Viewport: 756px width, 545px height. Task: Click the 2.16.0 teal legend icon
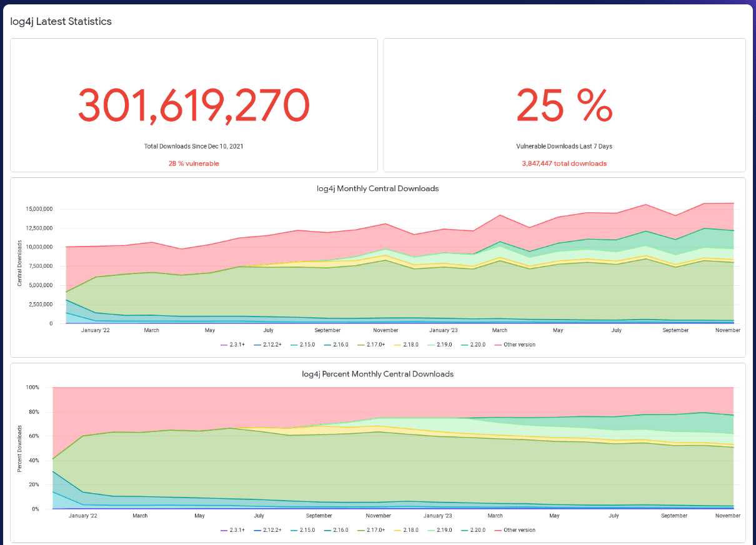327,344
